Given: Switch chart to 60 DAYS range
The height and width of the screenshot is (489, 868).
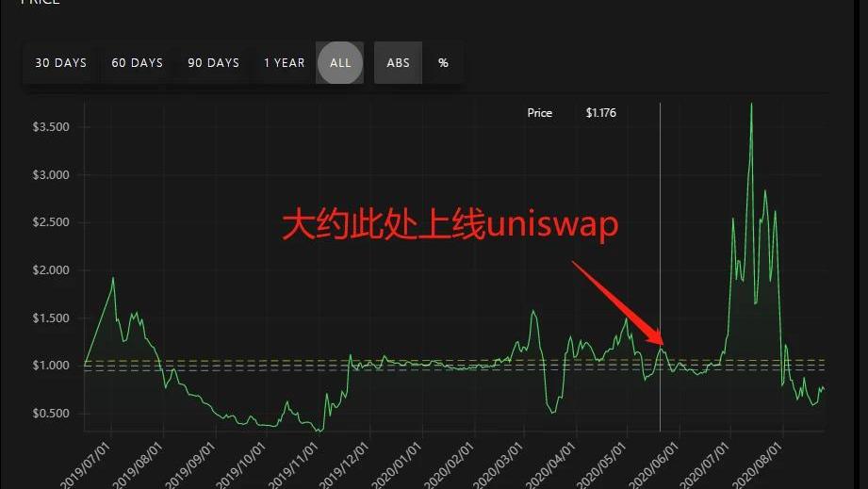Looking at the screenshot, I should 137,63.
